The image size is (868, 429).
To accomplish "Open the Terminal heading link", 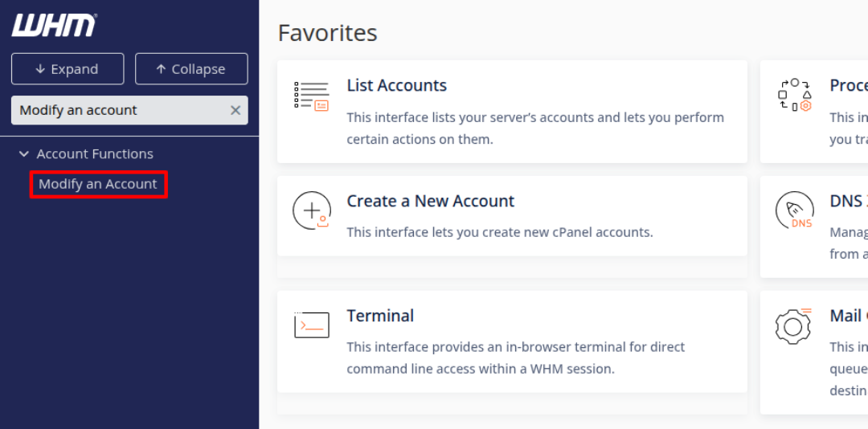I will point(379,316).
